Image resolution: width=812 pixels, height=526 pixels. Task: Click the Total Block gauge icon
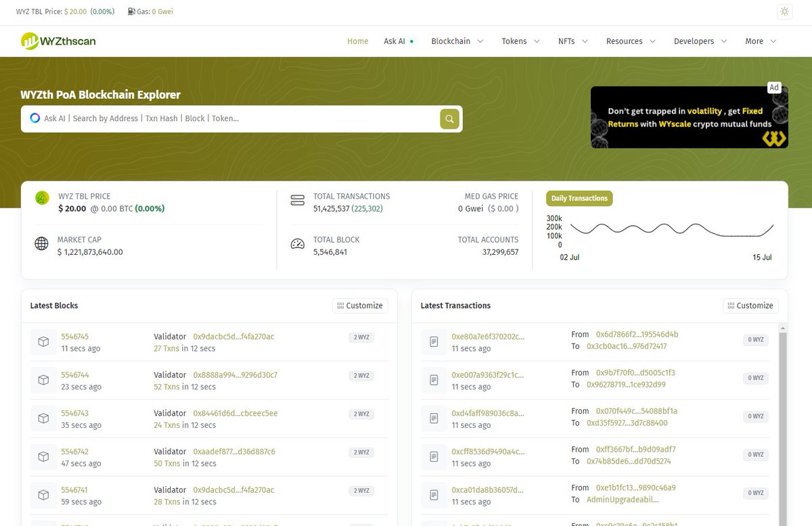click(297, 244)
